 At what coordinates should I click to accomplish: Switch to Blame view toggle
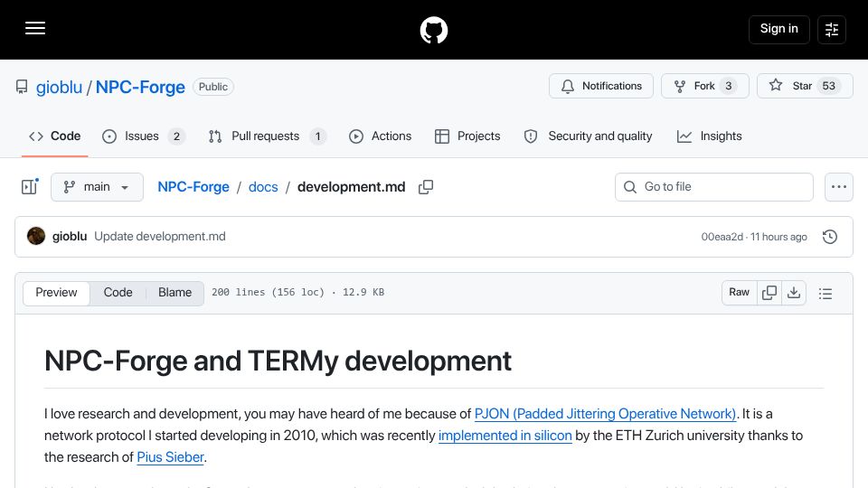[x=175, y=293]
